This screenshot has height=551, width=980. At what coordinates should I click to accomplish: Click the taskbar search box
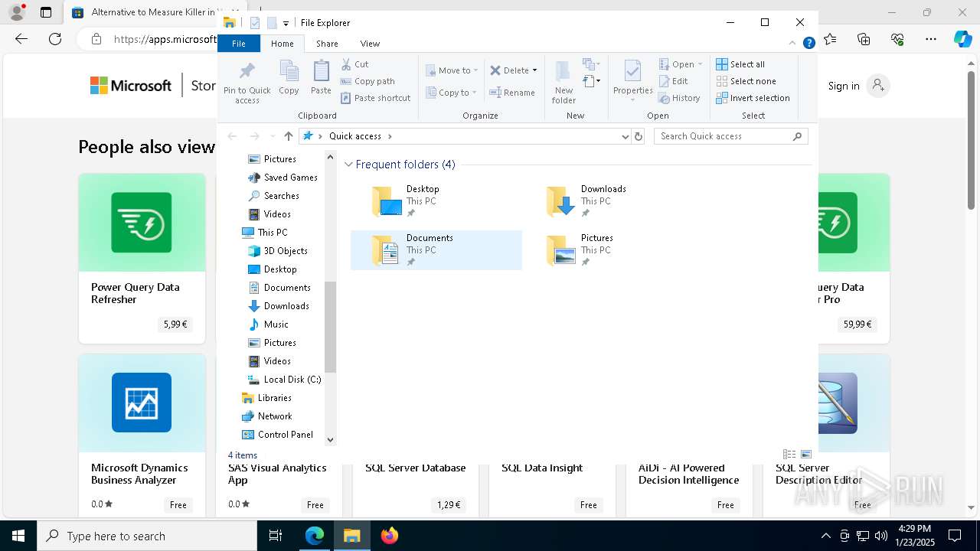[x=147, y=536]
